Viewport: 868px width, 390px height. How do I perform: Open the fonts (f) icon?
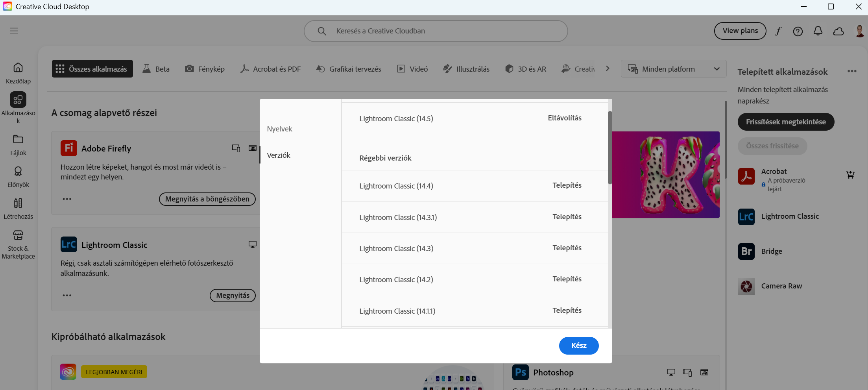[x=778, y=31]
